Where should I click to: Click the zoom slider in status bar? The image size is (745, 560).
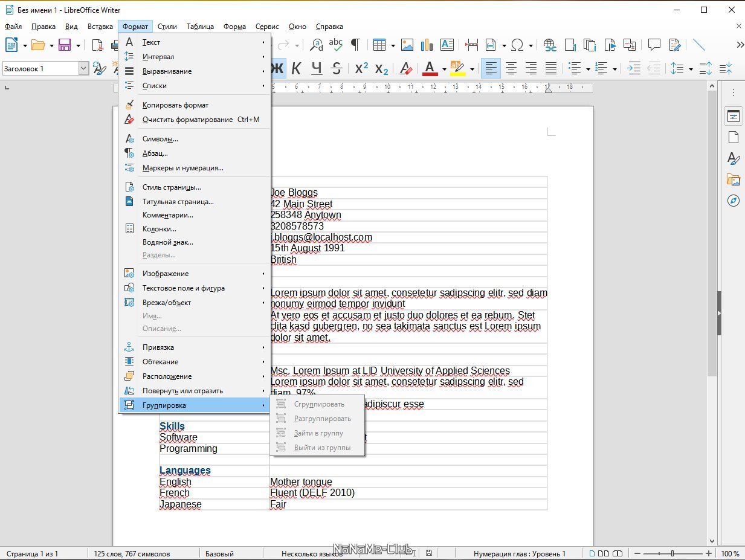(x=672, y=553)
